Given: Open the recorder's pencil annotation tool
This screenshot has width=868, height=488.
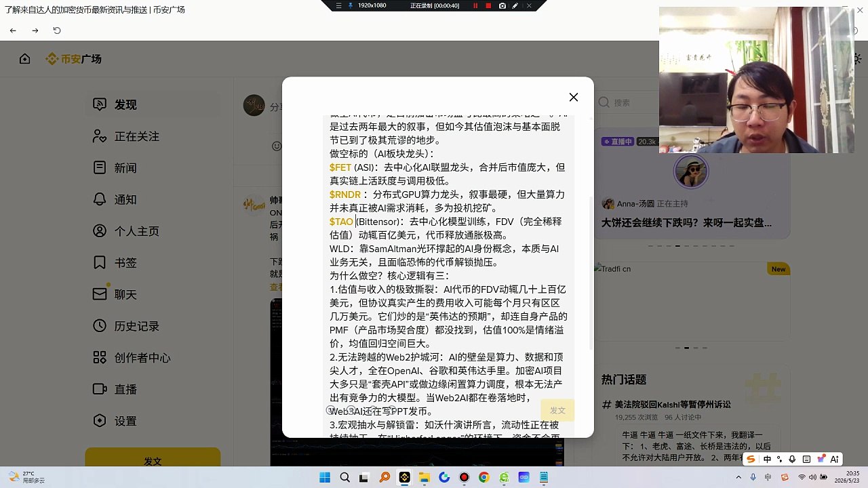Looking at the screenshot, I should (515, 5).
